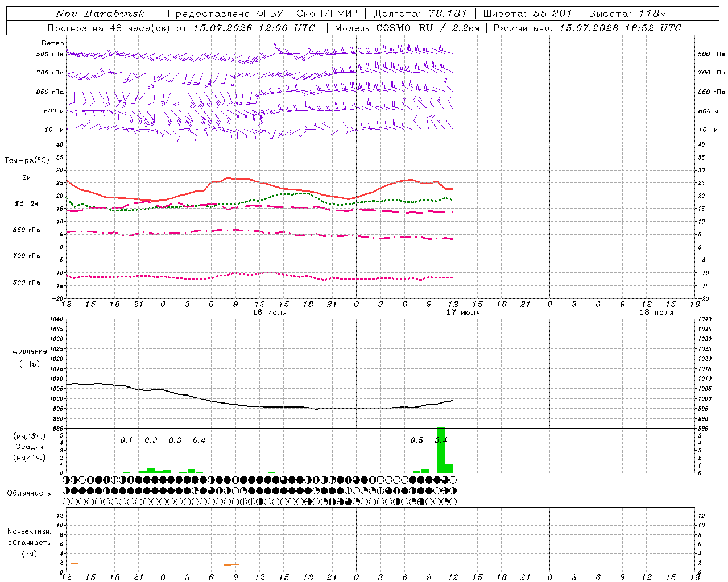Click the first cloudiness circle in the top row
Image resolution: width=728 pixels, height=582 pixels.
click(x=66, y=480)
